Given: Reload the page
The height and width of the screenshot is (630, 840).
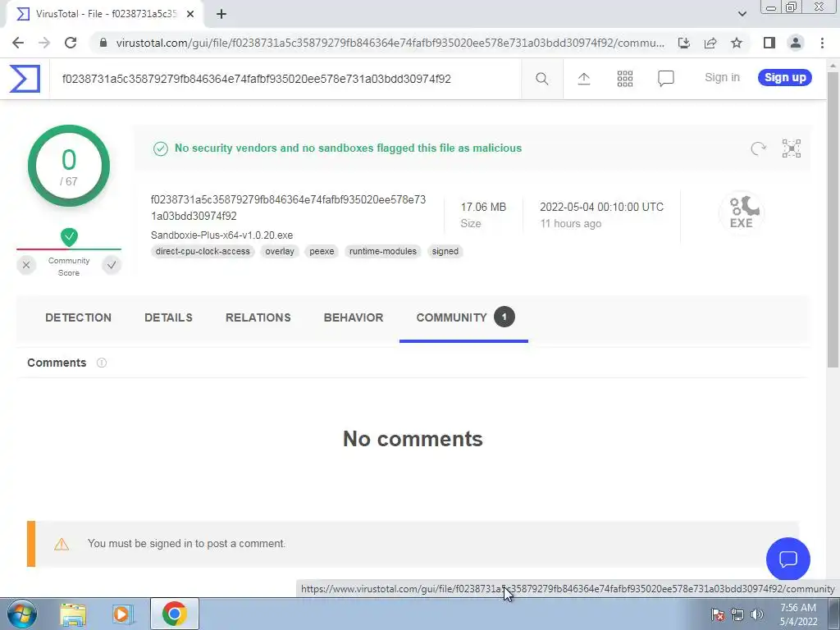Looking at the screenshot, I should click(x=71, y=43).
